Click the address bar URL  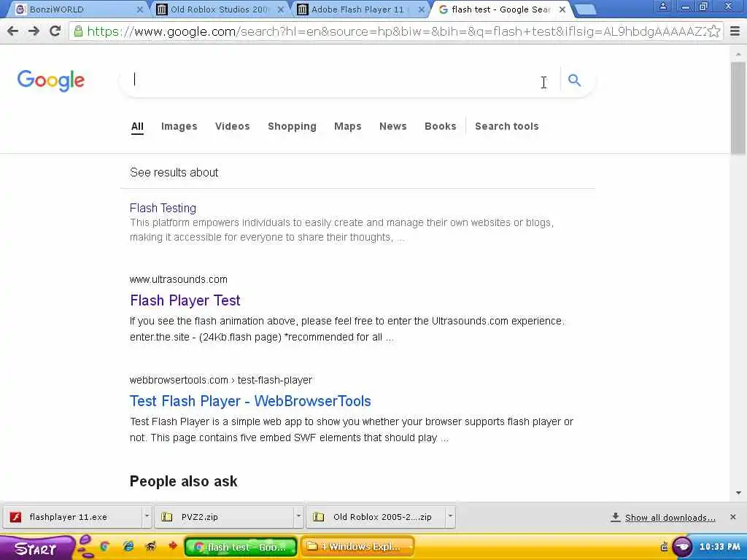click(x=395, y=31)
